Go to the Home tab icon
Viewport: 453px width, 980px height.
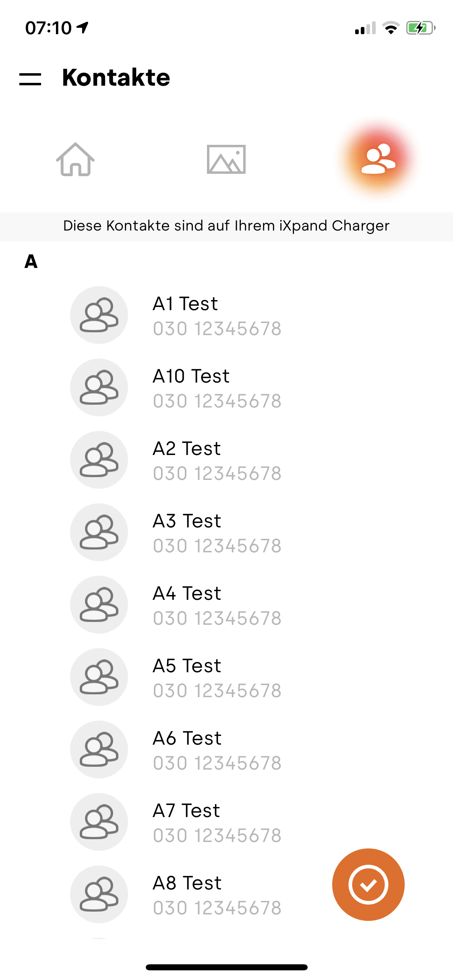click(75, 159)
